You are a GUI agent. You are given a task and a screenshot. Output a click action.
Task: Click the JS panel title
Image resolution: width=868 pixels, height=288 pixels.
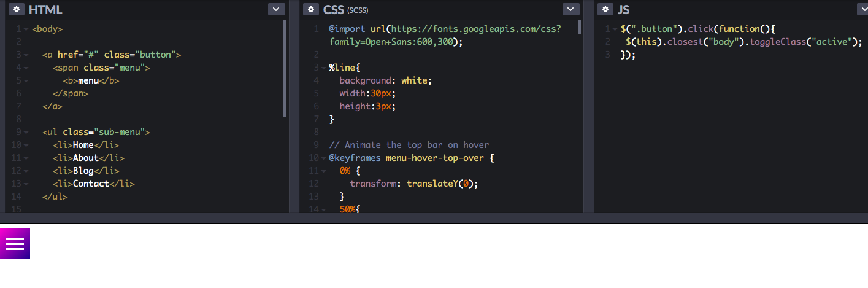click(623, 10)
